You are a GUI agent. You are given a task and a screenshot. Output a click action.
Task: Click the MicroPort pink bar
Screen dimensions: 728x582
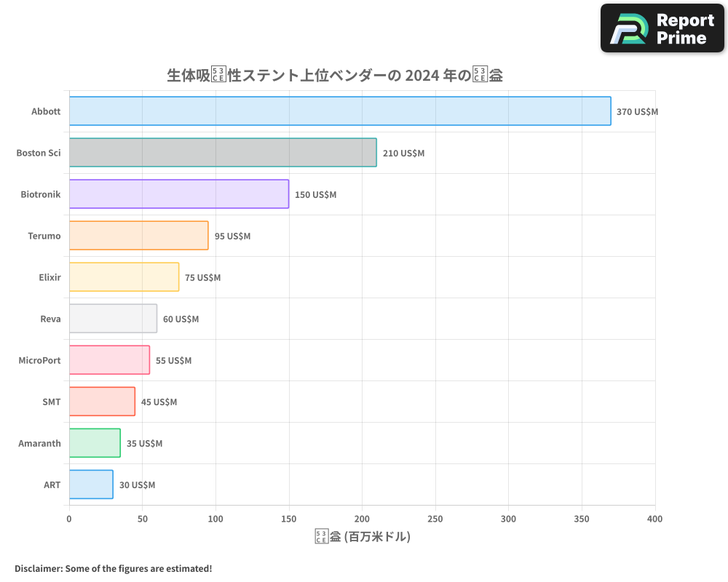pyautogui.click(x=108, y=360)
